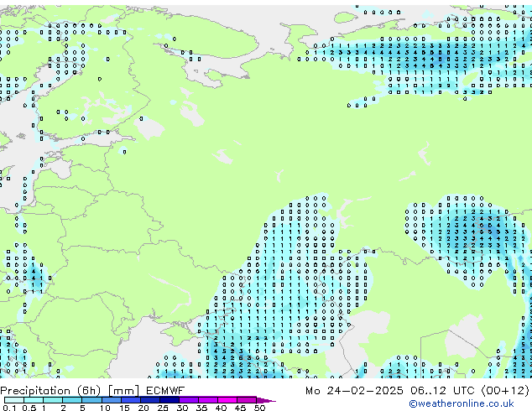
Task: Click the legend label '35'
Action: coord(201,408)
